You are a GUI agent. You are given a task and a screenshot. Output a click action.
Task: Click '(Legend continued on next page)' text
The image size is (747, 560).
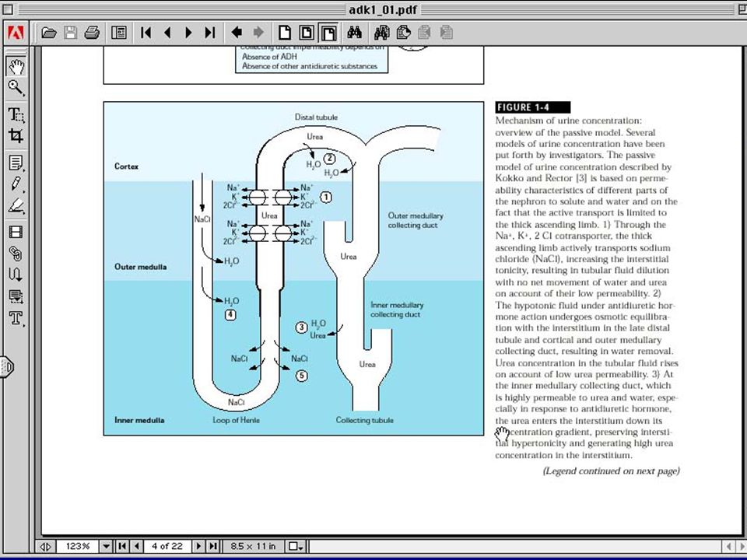click(612, 471)
